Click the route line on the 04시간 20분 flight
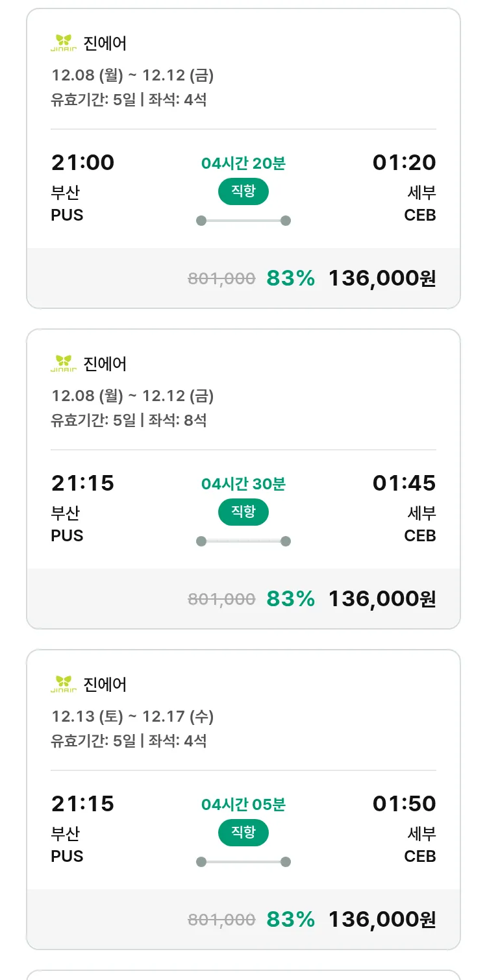Screen dimensions: 487x980 pyautogui.click(x=243, y=221)
